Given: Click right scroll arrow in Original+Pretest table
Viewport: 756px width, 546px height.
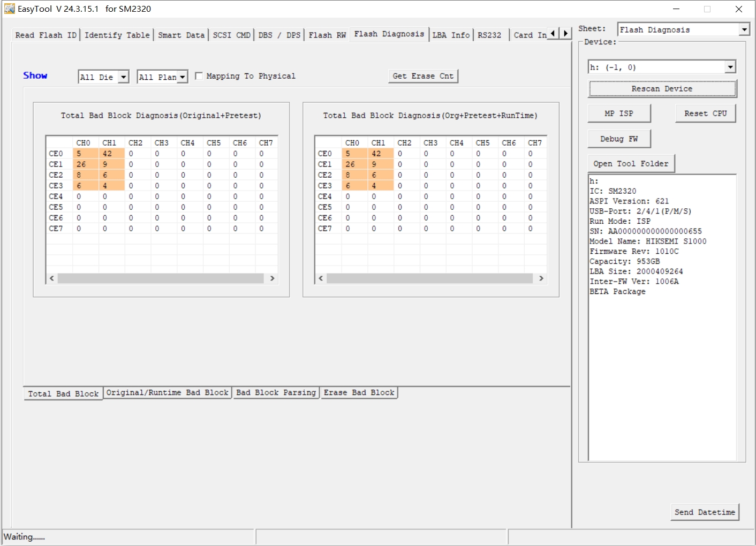Looking at the screenshot, I should (273, 278).
